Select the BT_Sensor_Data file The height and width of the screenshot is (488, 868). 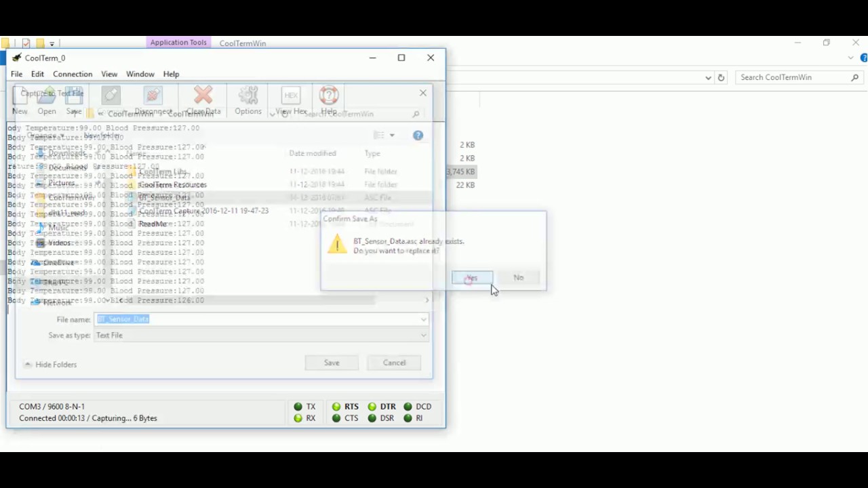[x=164, y=197]
